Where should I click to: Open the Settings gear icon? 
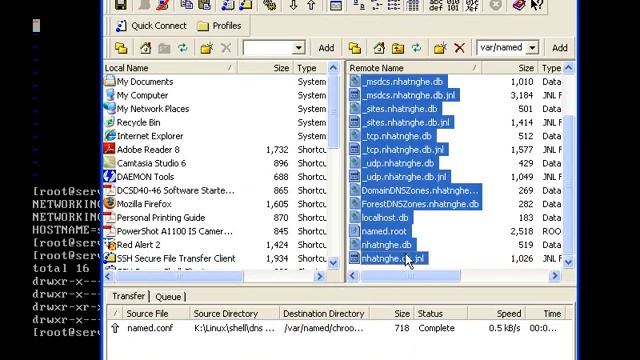tap(269, 5)
